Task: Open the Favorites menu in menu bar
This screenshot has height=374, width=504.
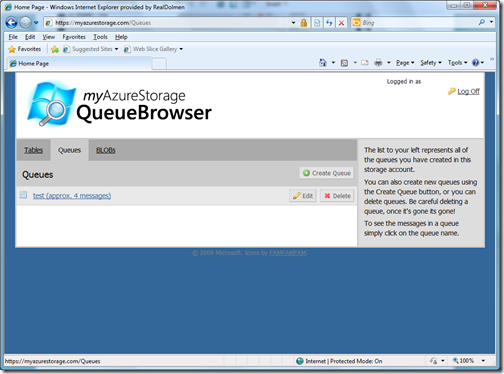Action: [x=74, y=37]
